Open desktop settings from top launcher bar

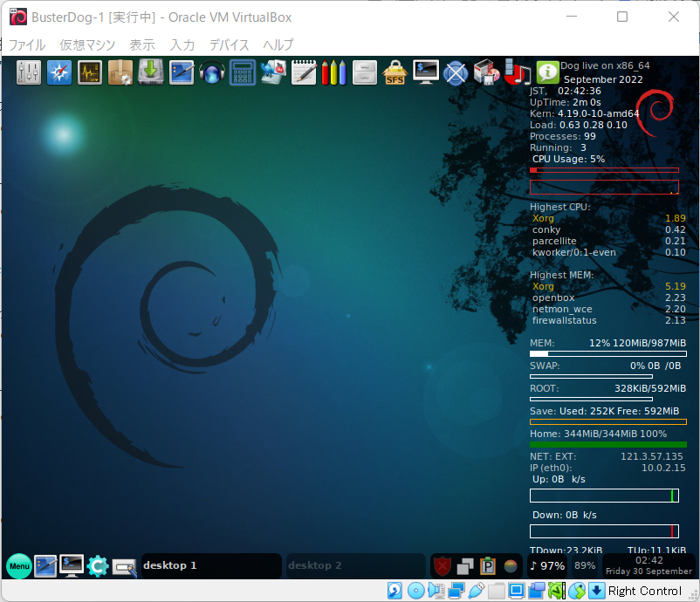(182, 72)
